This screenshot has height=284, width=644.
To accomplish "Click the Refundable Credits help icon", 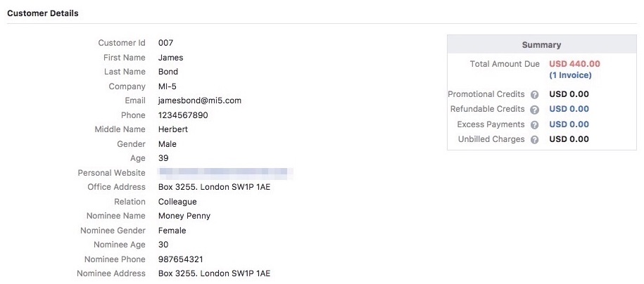I will tap(535, 110).
